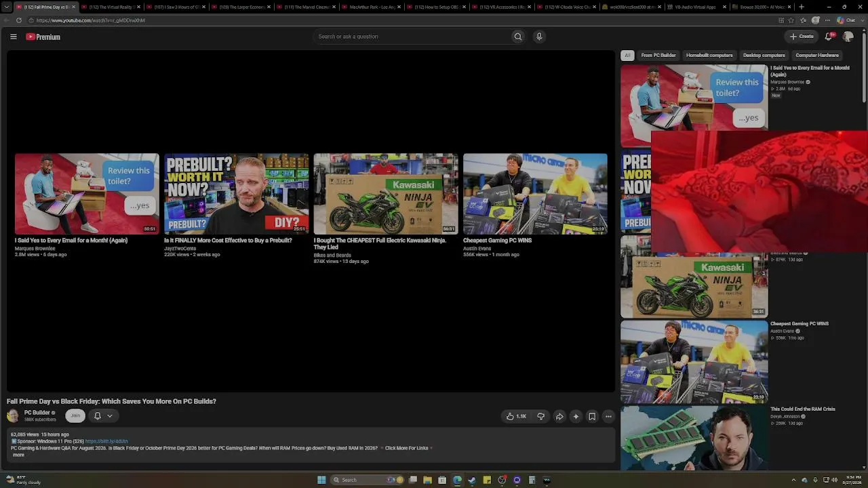Viewport: 868px width, 488px height.
Task: Open Copilot Chat button in browser
Action: coord(846,20)
